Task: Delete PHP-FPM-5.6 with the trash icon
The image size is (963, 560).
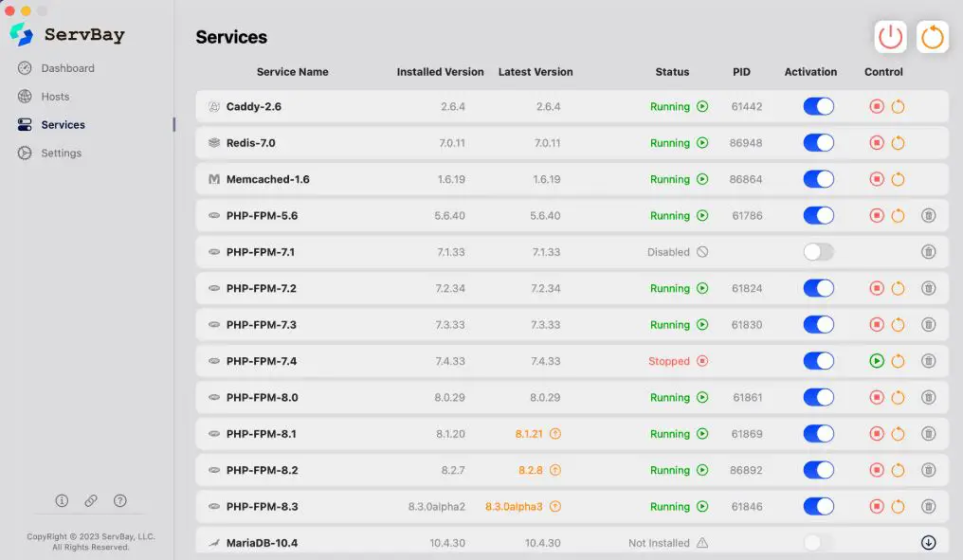Action: [x=929, y=215]
